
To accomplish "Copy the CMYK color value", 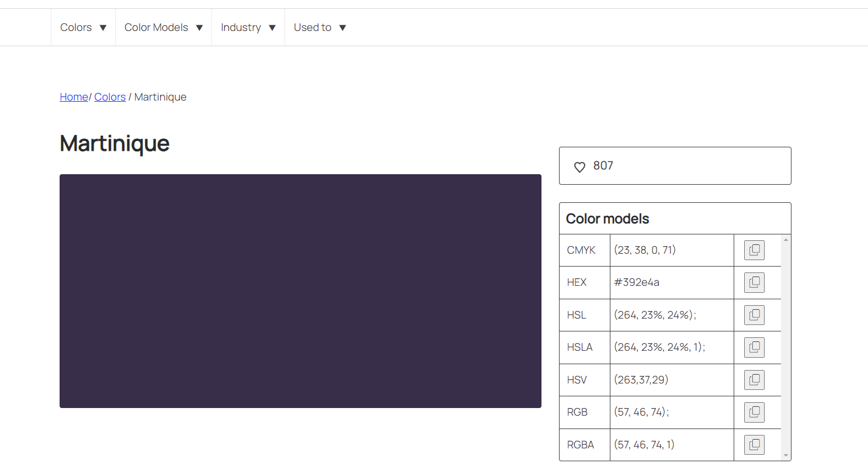I will point(754,250).
